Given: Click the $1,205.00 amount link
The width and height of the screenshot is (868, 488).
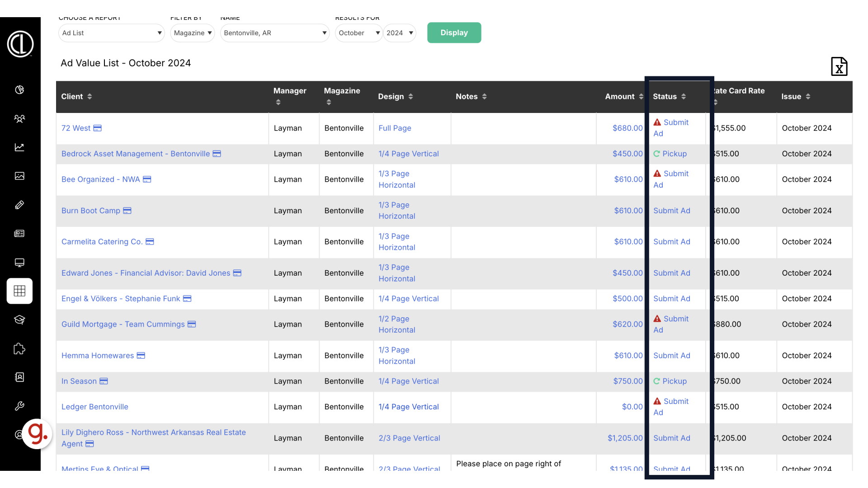Looking at the screenshot, I should click(625, 438).
